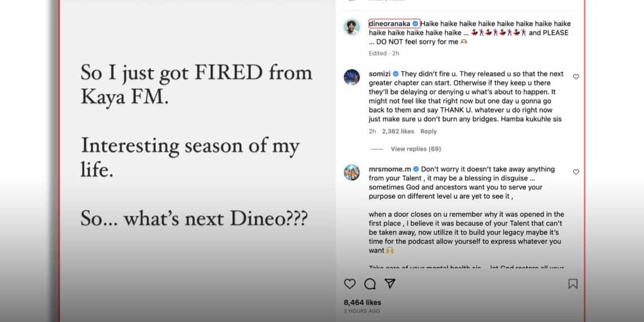Open dineoranaka profile from username
644x322 pixels.
389,24
